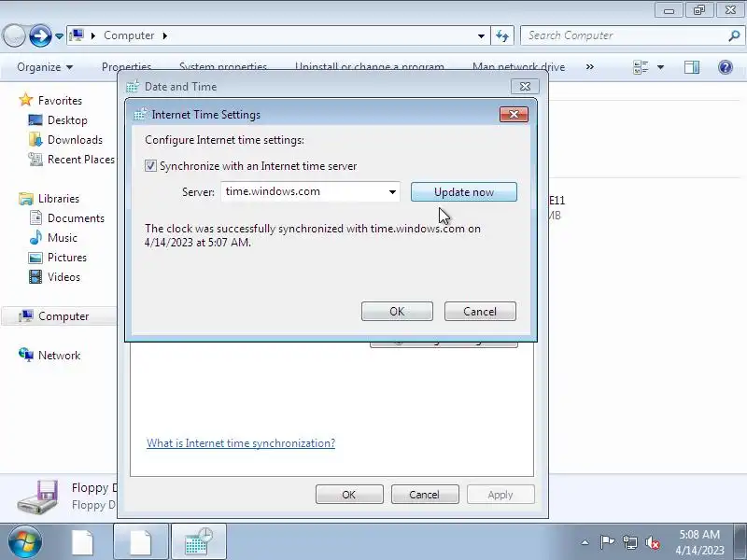Select Computer in the address breadcrumb
The height and width of the screenshot is (560, 747).
[129, 35]
